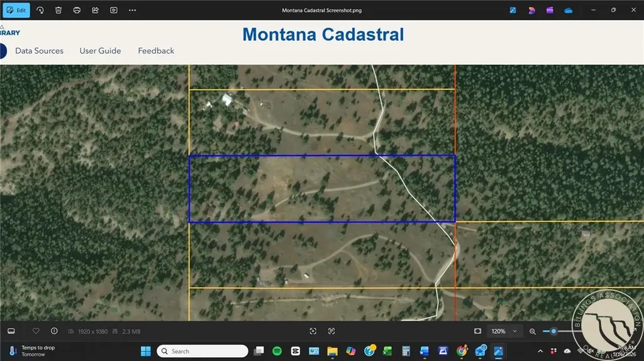The width and height of the screenshot is (644, 361).
Task: Zoom out with the magnifier minus icon
Action: (x=532, y=331)
